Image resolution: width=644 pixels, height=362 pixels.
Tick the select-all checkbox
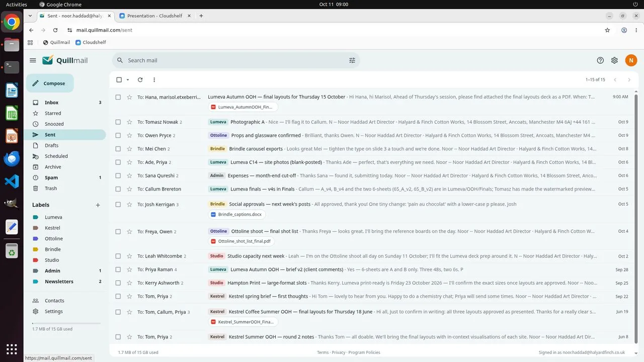(119, 80)
